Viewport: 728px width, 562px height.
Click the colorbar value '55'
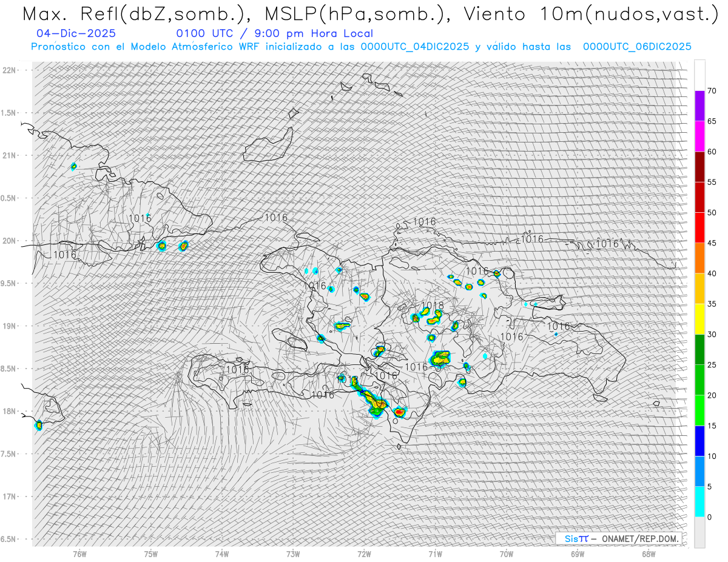point(712,182)
